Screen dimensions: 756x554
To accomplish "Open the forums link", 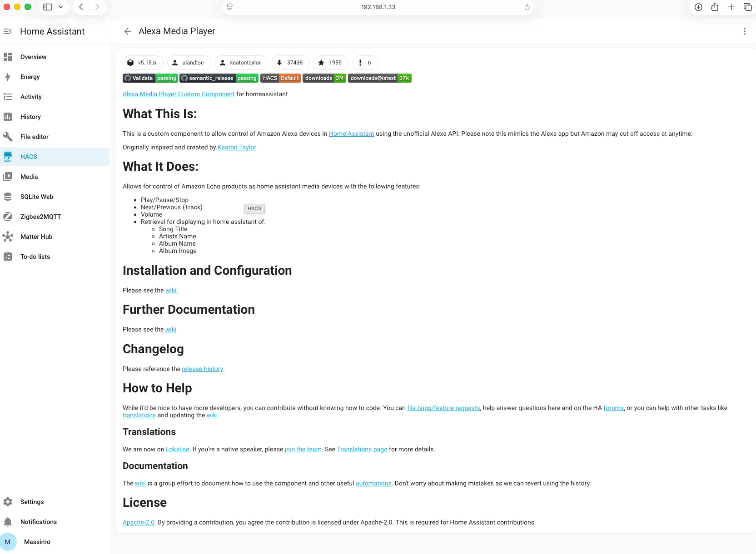I will 613,408.
